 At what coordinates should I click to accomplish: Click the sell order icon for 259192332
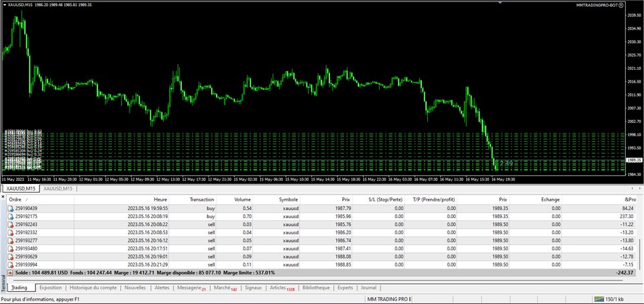[x=11, y=232]
